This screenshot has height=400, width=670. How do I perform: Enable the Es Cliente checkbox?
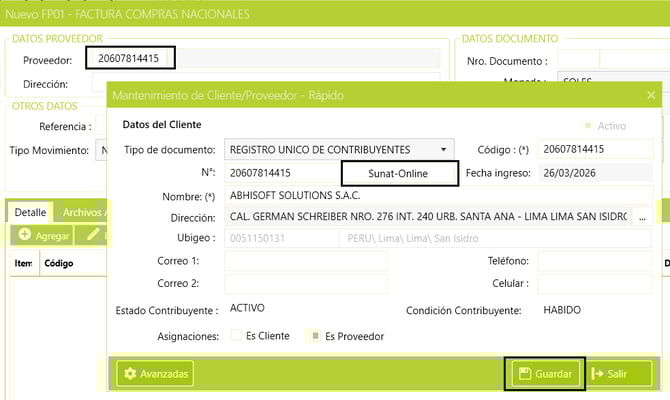tap(237, 336)
